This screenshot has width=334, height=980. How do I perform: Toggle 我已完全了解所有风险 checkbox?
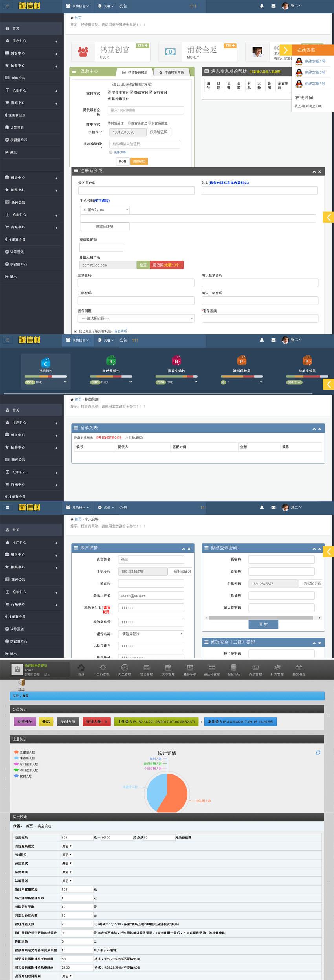75,331
